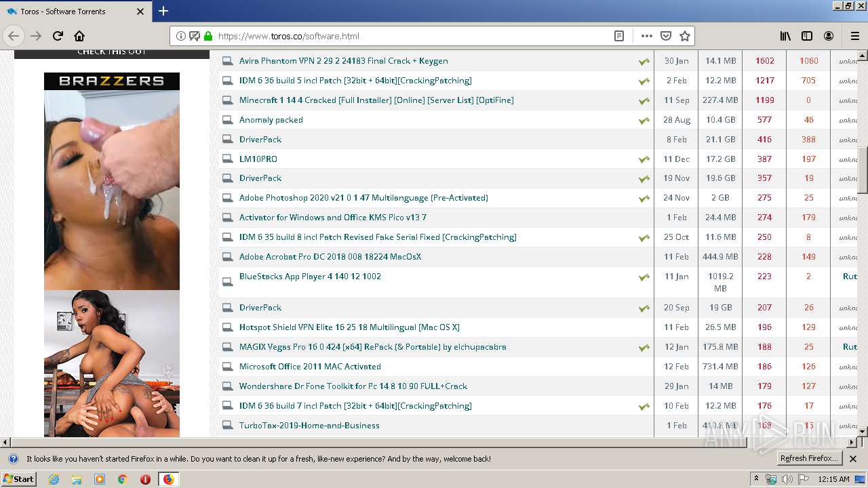The width and height of the screenshot is (868, 488).
Task: Open Avira Phantom VPN 2 29 2 torrent
Action: [343, 61]
